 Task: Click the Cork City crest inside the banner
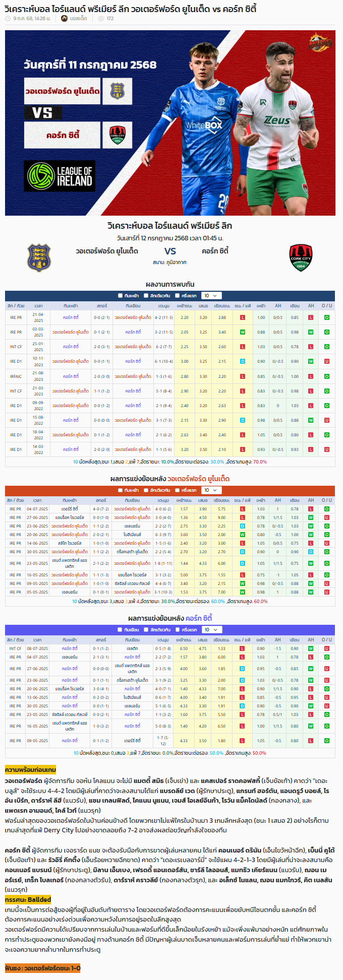[117, 135]
